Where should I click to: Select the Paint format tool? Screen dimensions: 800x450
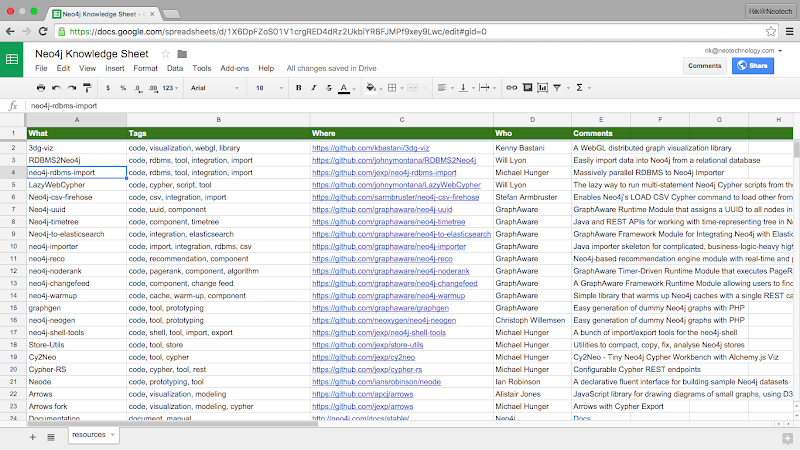tap(87, 88)
